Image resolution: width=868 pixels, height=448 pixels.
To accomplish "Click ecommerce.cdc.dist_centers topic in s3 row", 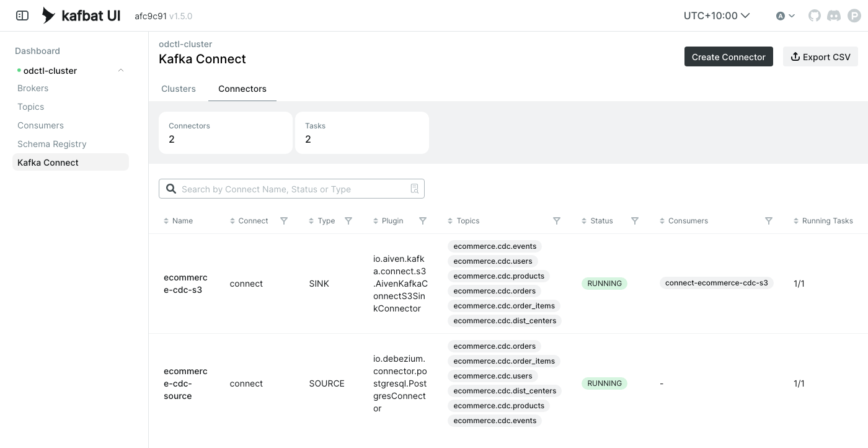I will tap(505, 321).
